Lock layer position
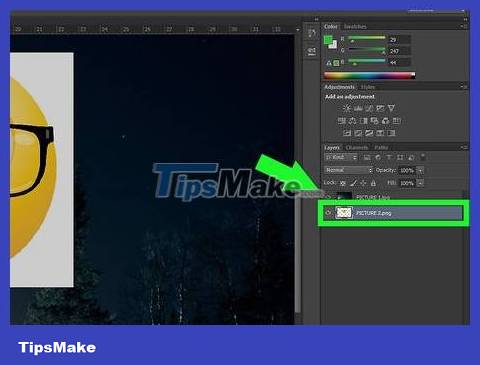The height and width of the screenshot is (365, 480). click(x=363, y=183)
